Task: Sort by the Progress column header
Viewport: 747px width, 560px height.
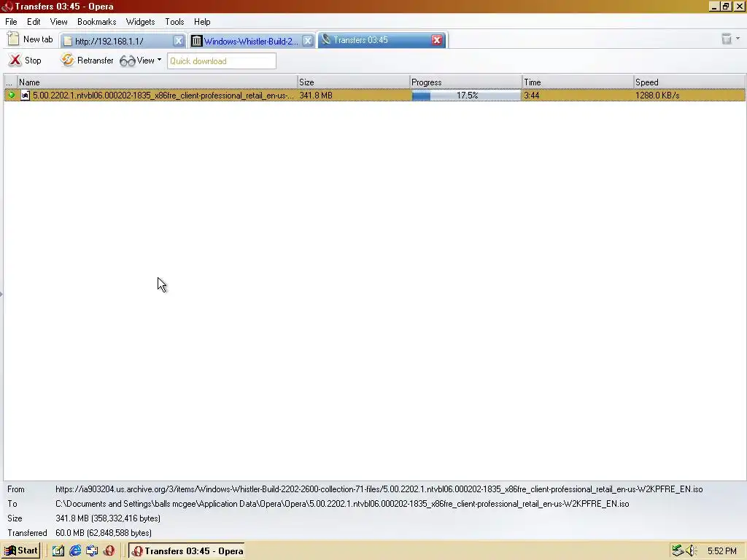Action: (x=466, y=82)
